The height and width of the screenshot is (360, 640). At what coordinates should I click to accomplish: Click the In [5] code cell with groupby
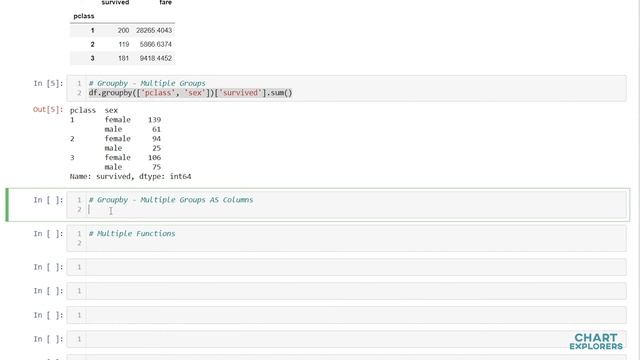tap(346, 88)
